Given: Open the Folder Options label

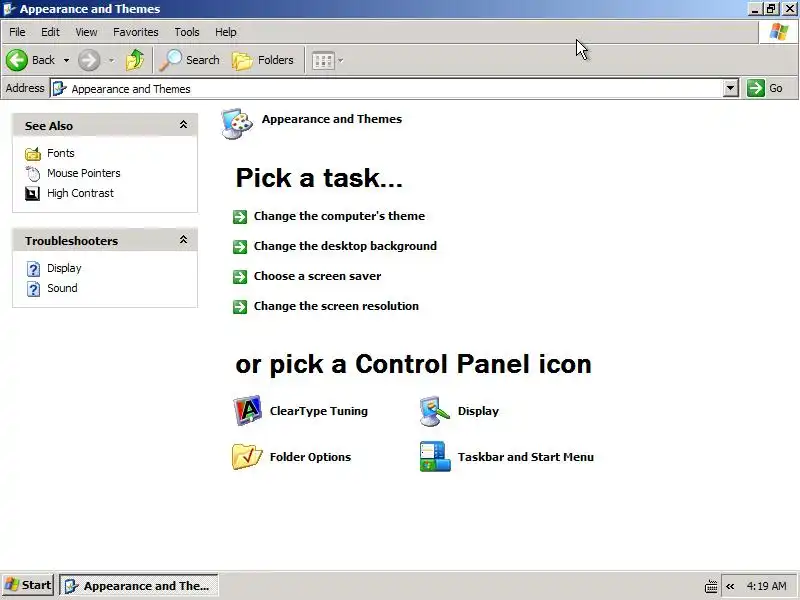Looking at the screenshot, I should (310, 457).
